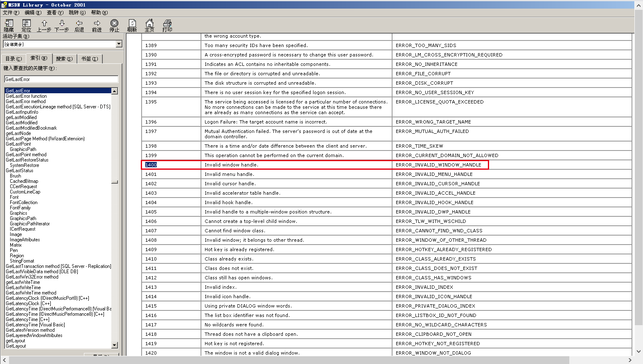Click the keyword input field containing GetLastError
The image size is (643, 364).
61,79
